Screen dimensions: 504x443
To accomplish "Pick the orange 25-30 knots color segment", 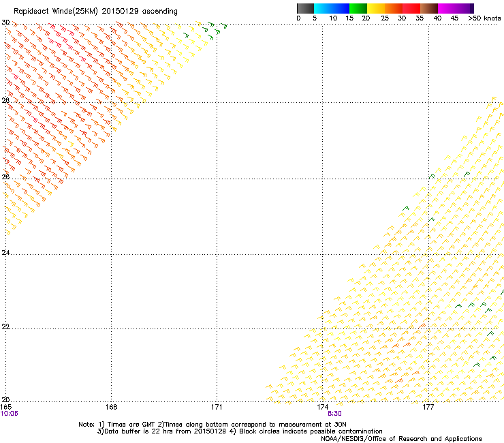I will (x=394, y=8).
